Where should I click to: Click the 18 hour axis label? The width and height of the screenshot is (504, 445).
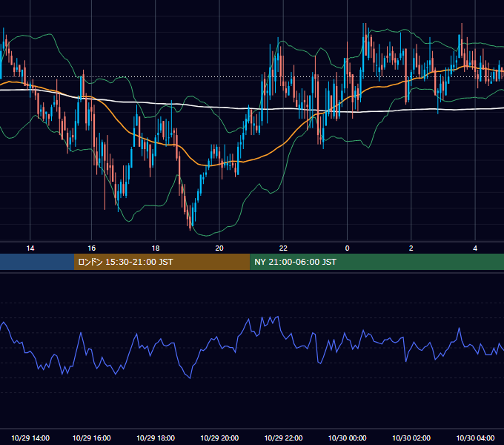point(156,248)
